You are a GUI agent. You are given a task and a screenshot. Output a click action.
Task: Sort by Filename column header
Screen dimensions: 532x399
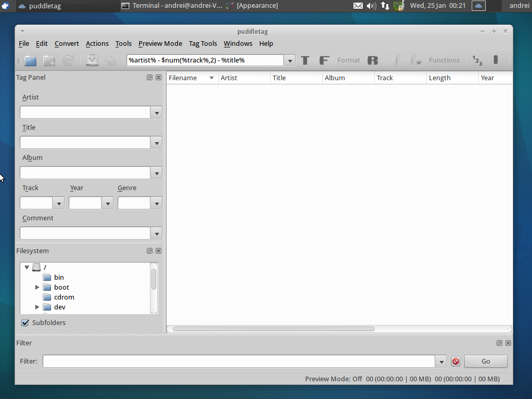[192, 78]
